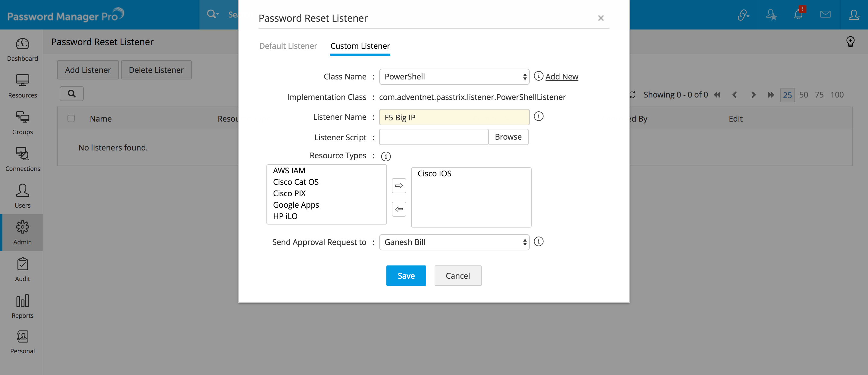Screen dimensions: 868x375
Task: Toggle the select-all checkbox in Name column
Action: tap(71, 119)
